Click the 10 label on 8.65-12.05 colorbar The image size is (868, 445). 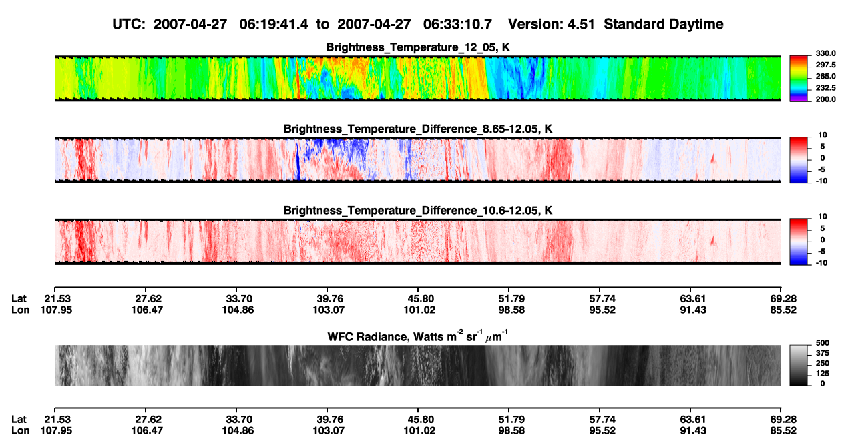coord(822,135)
